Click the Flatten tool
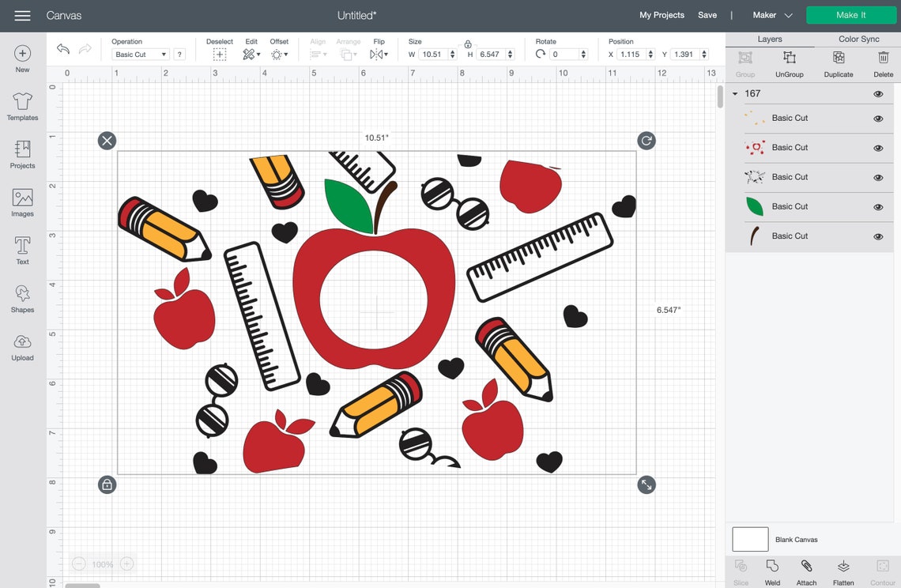The image size is (901, 588). click(843, 572)
